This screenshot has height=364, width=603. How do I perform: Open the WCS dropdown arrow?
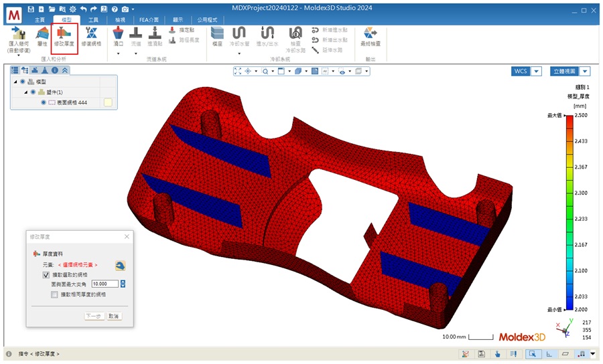click(x=538, y=71)
